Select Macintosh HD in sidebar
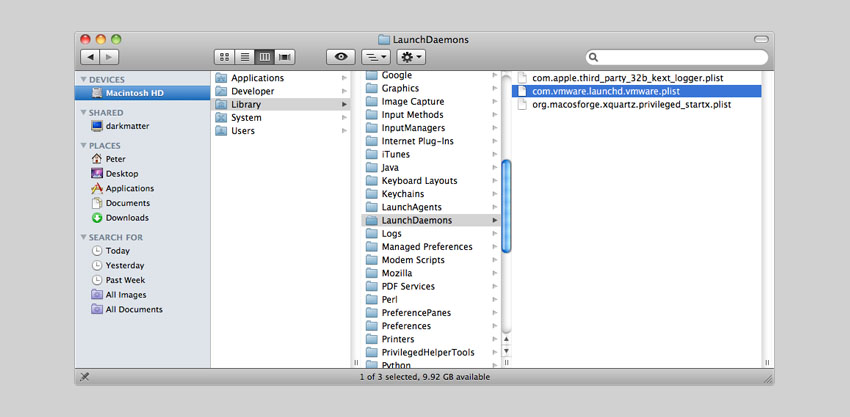The image size is (850, 417). [x=143, y=93]
